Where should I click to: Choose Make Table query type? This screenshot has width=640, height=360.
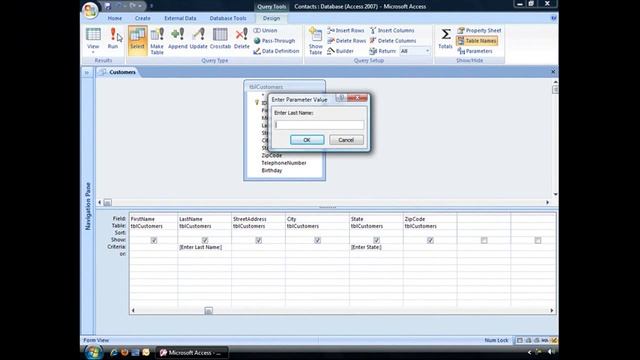(157, 41)
